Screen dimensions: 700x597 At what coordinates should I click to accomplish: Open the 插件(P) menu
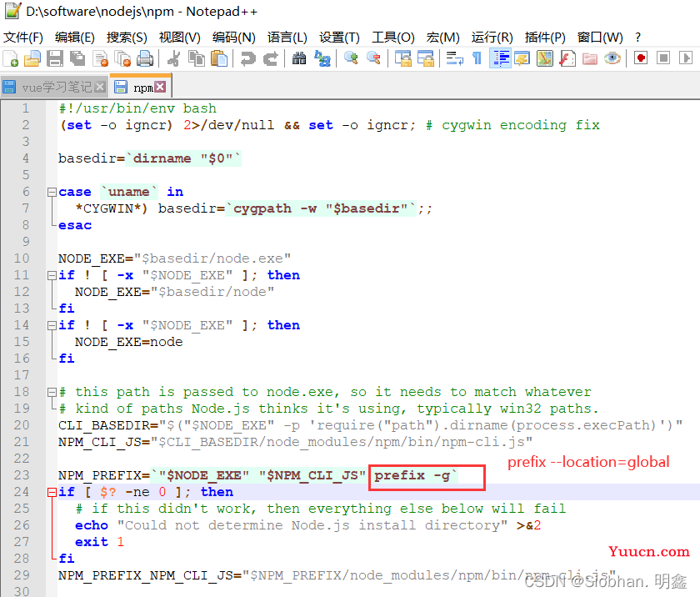[x=545, y=37]
